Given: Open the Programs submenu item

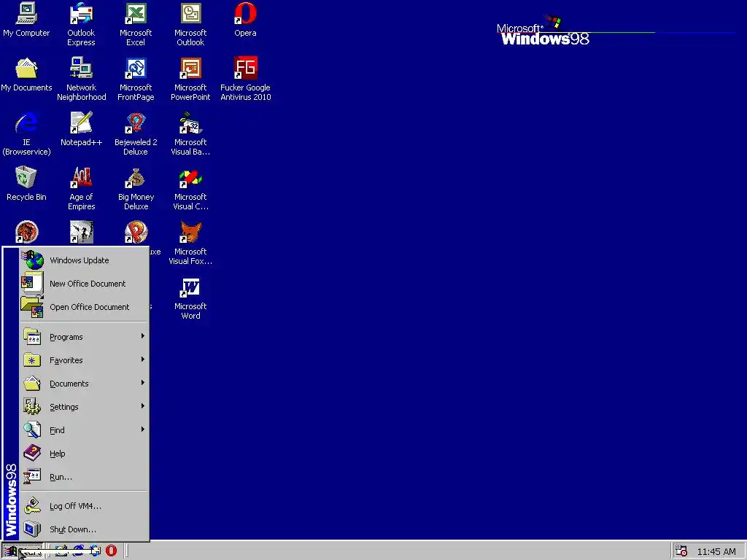Looking at the screenshot, I should click(x=84, y=337).
